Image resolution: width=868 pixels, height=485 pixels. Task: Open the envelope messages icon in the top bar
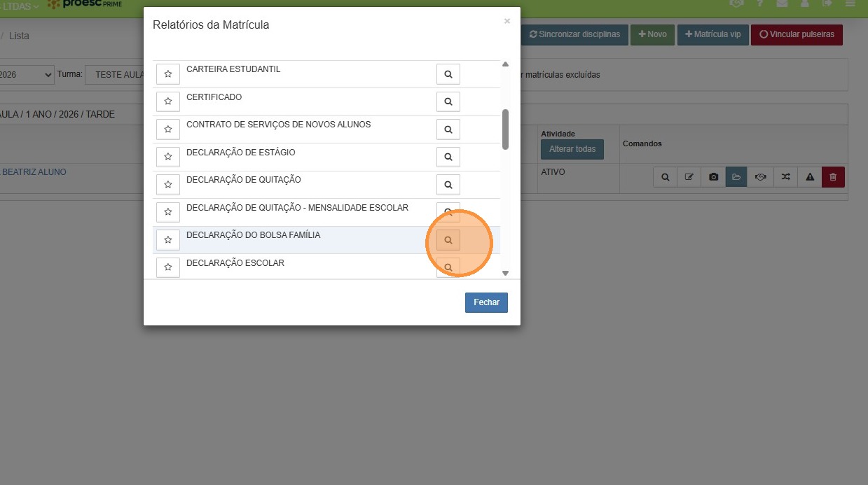coord(781,3)
